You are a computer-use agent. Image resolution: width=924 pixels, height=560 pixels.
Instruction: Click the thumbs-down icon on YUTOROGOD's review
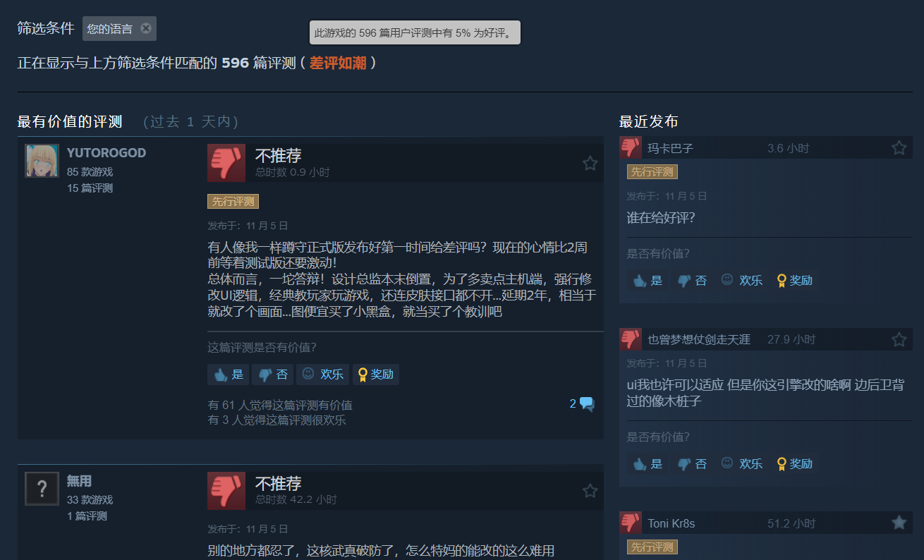[x=226, y=163]
